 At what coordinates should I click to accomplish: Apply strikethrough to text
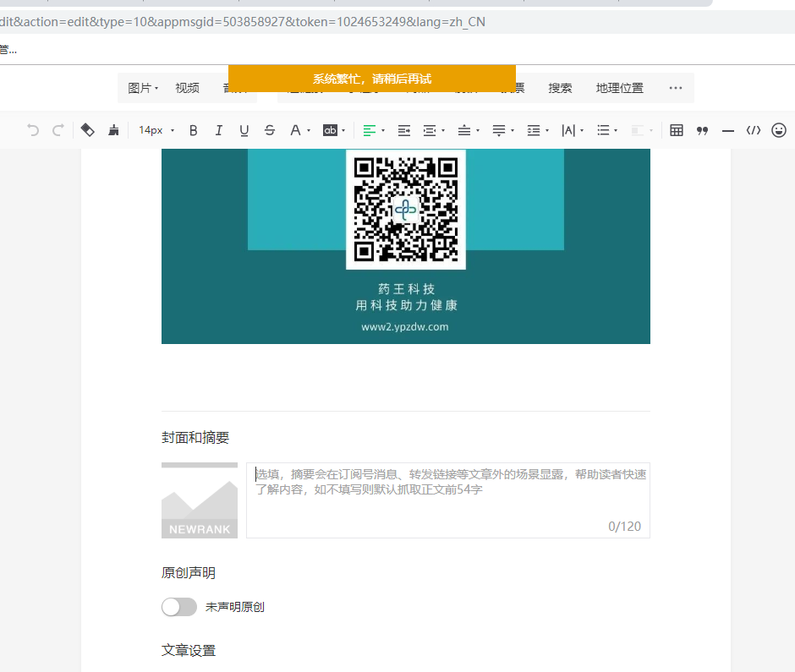click(x=270, y=130)
